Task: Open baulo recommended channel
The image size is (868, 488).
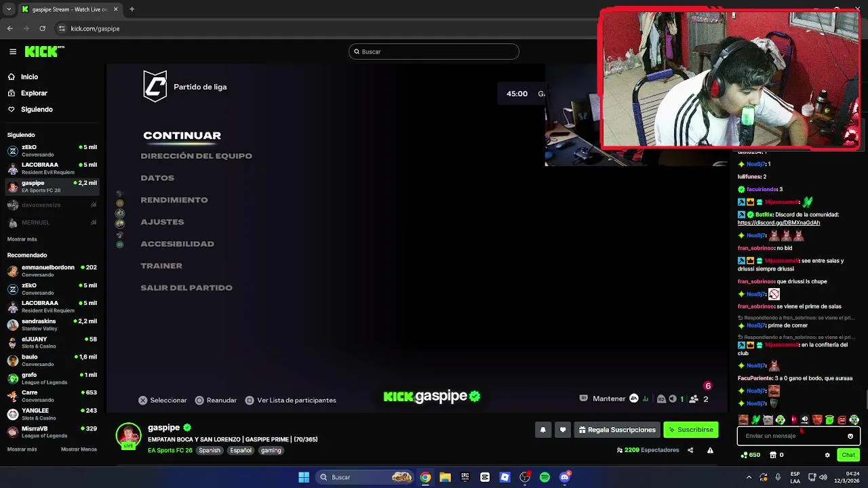Action: pyautogui.click(x=53, y=361)
